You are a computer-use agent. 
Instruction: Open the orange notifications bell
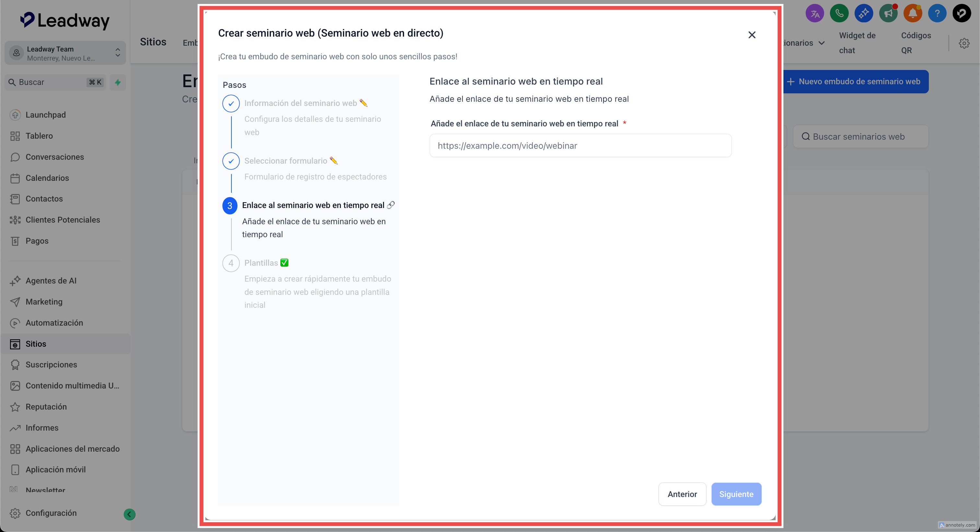click(x=912, y=14)
